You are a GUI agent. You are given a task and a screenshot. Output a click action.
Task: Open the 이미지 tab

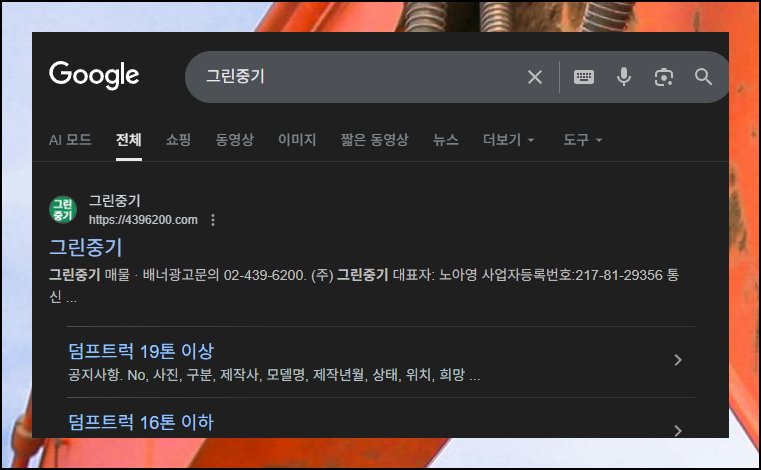point(297,140)
